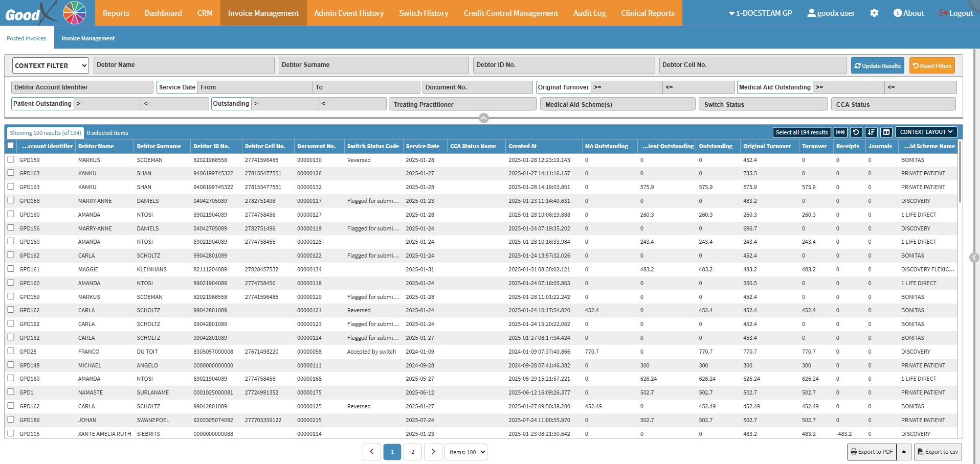Open the CONTEXT FILTER dropdown
This screenshot has height=464, width=980.
50,65
